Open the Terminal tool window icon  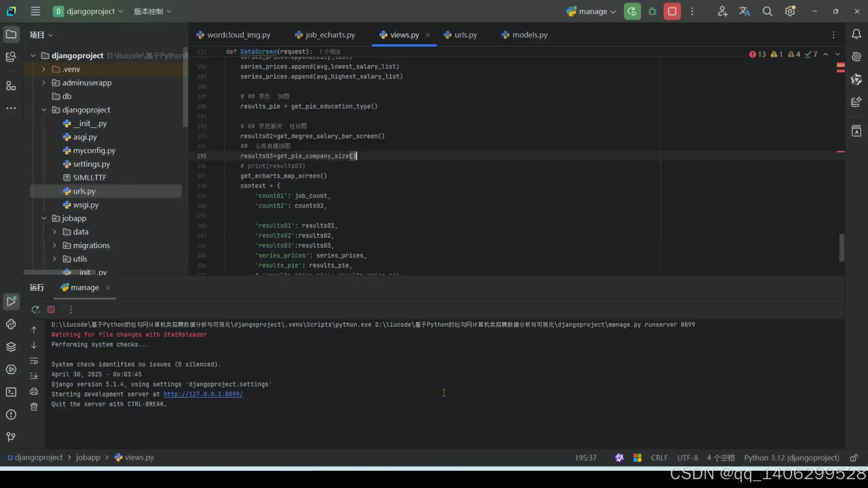click(x=11, y=392)
